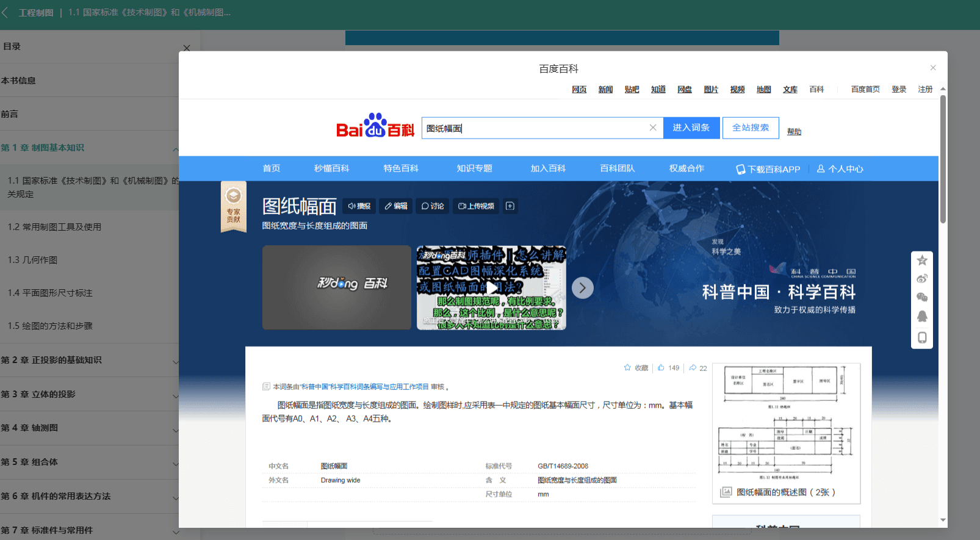This screenshot has height=540, width=980.
Task: Click the plus icon next to 上传视频
Action: (510, 206)
